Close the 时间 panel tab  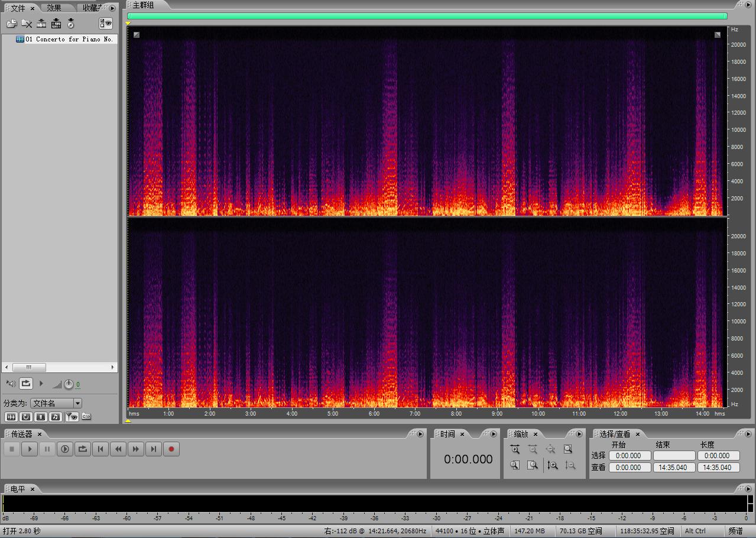pos(462,435)
